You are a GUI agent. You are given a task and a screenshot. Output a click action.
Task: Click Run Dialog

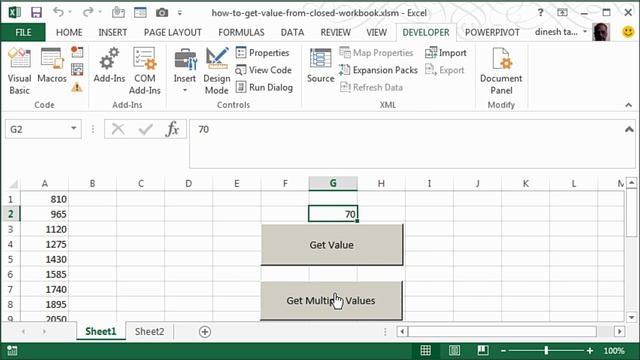tap(264, 87)
